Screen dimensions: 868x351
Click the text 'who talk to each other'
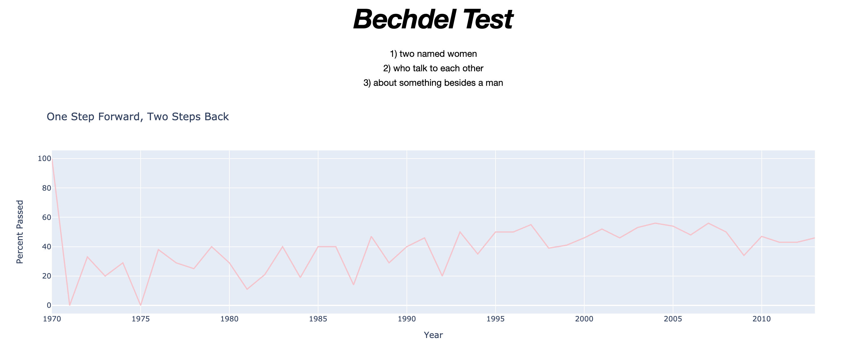point(438,69)
